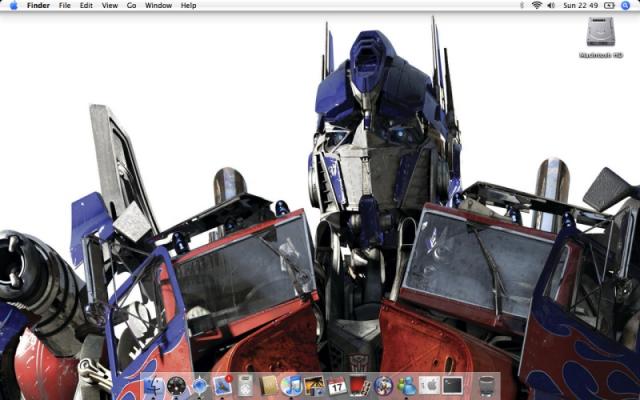The height and width of the screenshot is (400, 640).
Task: Launch Photo Booth red curtain icon
Action: click(360, 386)
